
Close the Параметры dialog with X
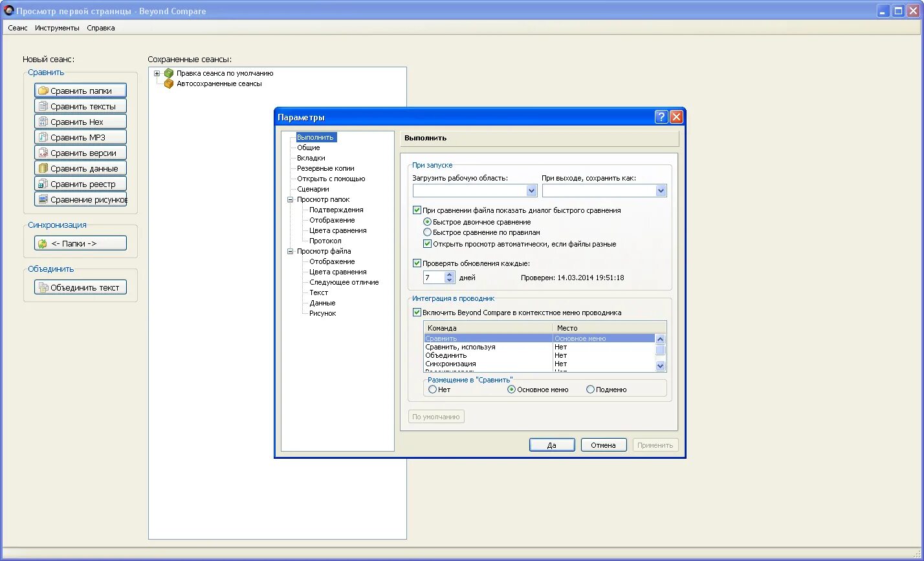(x=676, y=117)
